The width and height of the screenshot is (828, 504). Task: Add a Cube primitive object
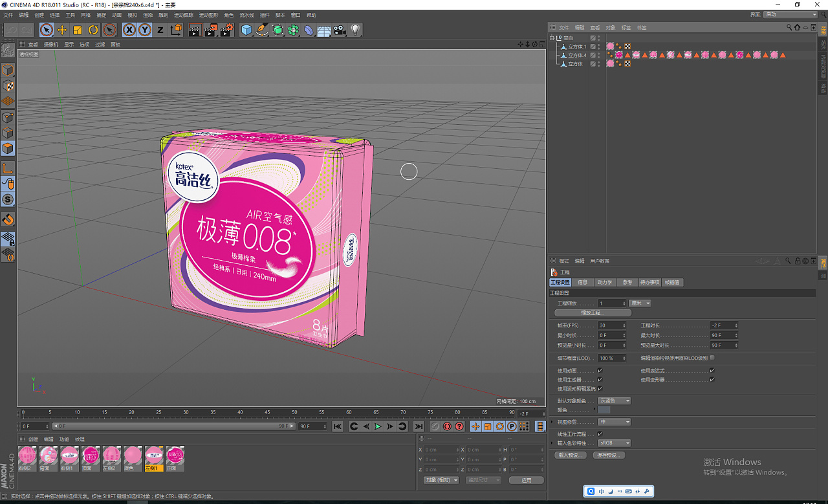(x=246, y=30)
